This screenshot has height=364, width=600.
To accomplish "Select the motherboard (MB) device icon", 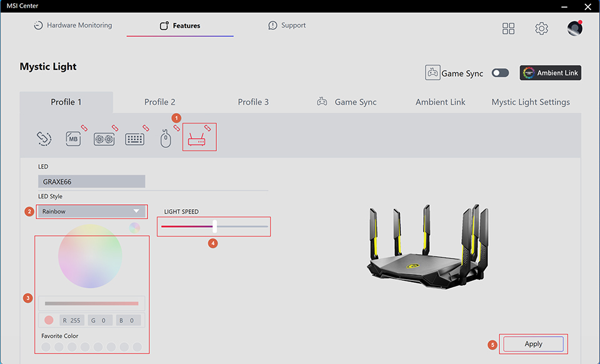I will [73, 139].
